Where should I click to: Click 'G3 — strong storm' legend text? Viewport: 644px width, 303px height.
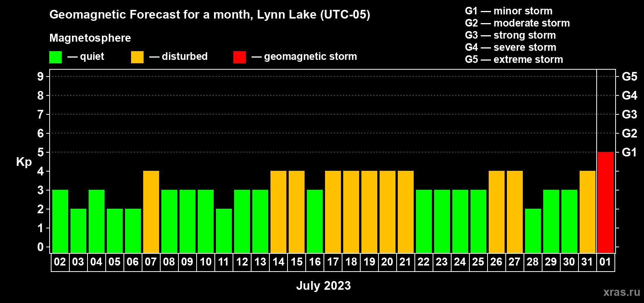[510, 35]
